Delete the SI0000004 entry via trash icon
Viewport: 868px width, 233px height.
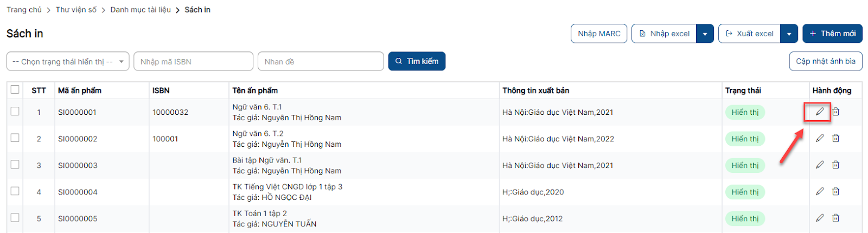click(836, 191)
